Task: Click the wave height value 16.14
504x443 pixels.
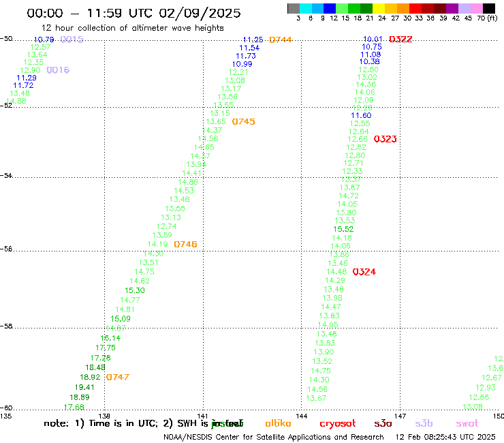Action: pyautogui.click(x=110, y=338)
